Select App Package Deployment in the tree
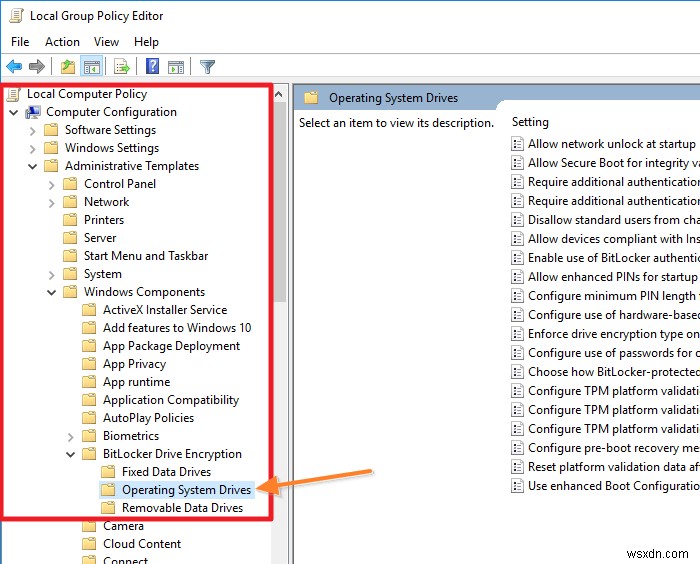Image resolution: width=700 pixels, height=564 pixels. 171,346
